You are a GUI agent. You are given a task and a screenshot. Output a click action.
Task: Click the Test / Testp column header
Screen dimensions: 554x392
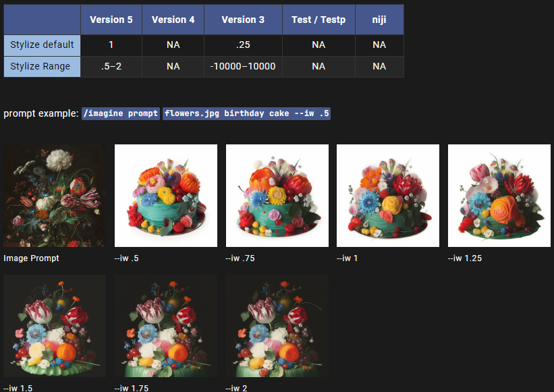[x=318, y=20]
